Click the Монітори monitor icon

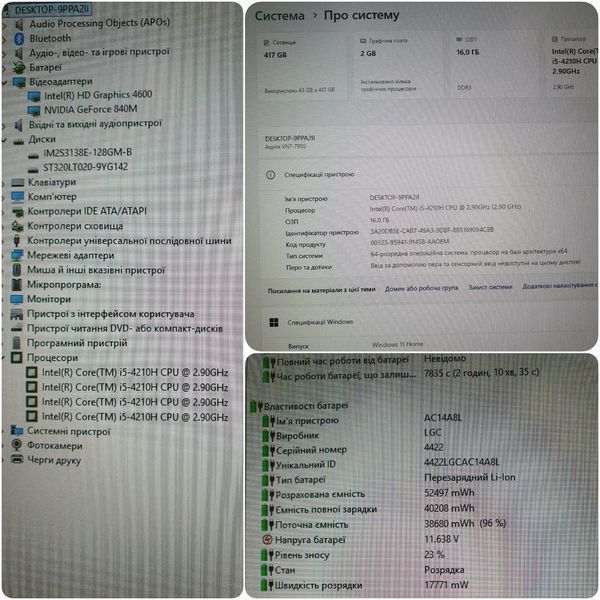tap(17, 299)
